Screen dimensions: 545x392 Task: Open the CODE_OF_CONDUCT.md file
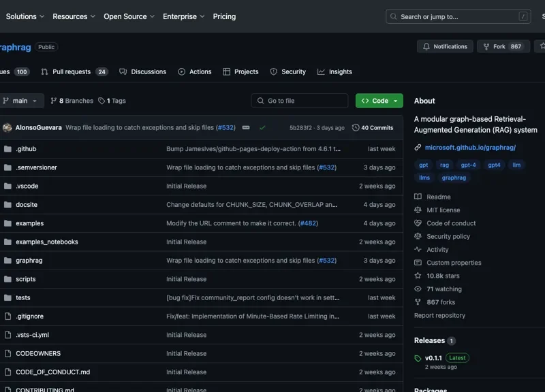pyautogui.click(x=53, y=372)
